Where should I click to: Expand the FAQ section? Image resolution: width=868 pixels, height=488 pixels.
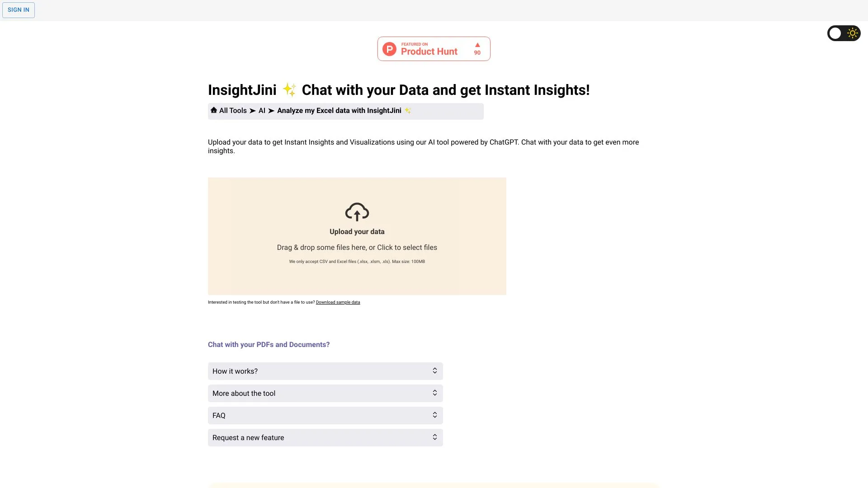[325, 415]
